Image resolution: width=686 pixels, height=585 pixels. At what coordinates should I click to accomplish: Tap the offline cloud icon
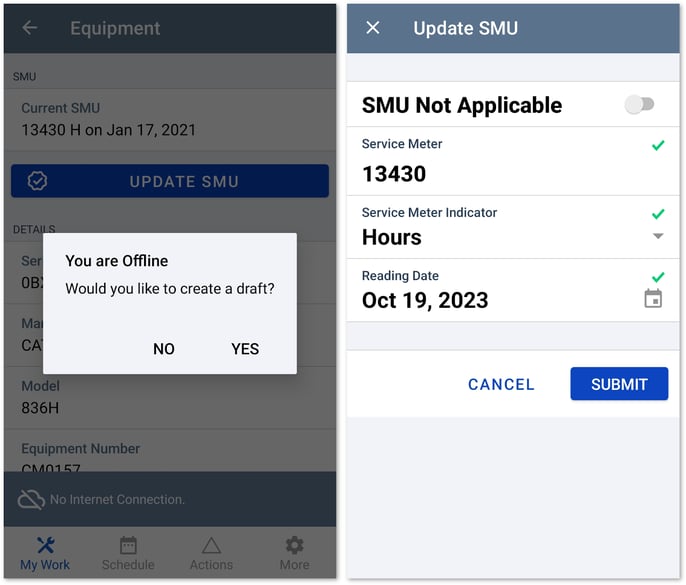pos(31,499)
